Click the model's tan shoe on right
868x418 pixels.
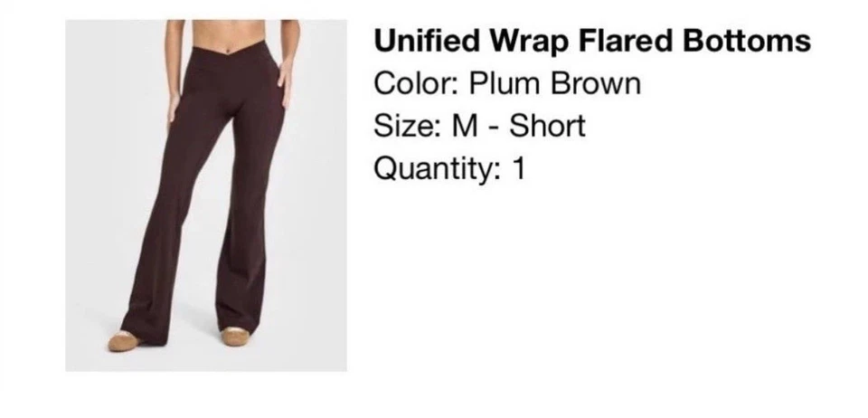(x=235, y=337)
